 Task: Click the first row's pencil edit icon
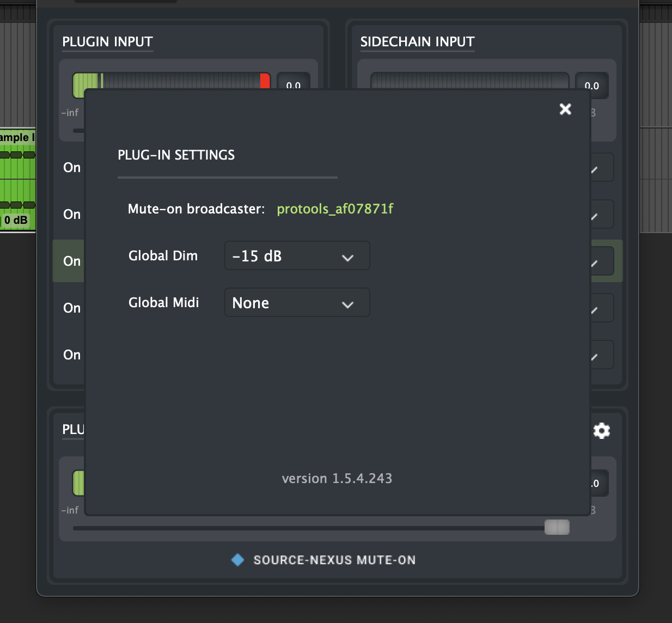point(600,168)
